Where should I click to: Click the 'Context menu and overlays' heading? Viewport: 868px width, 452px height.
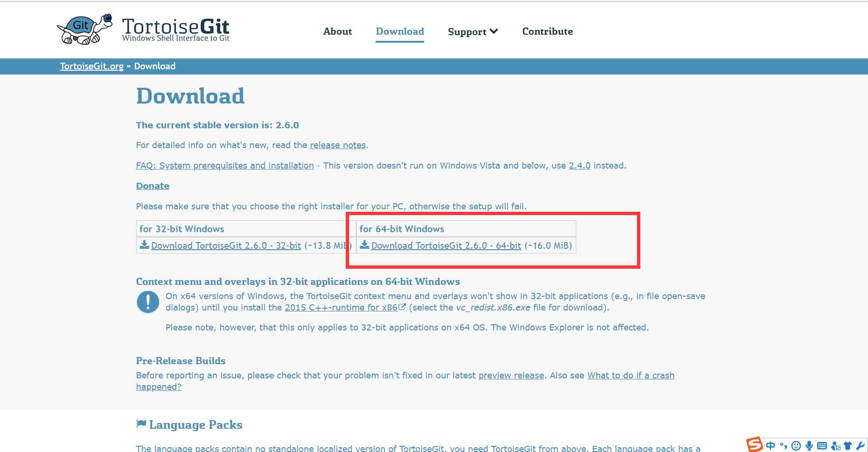coord(298,281)
